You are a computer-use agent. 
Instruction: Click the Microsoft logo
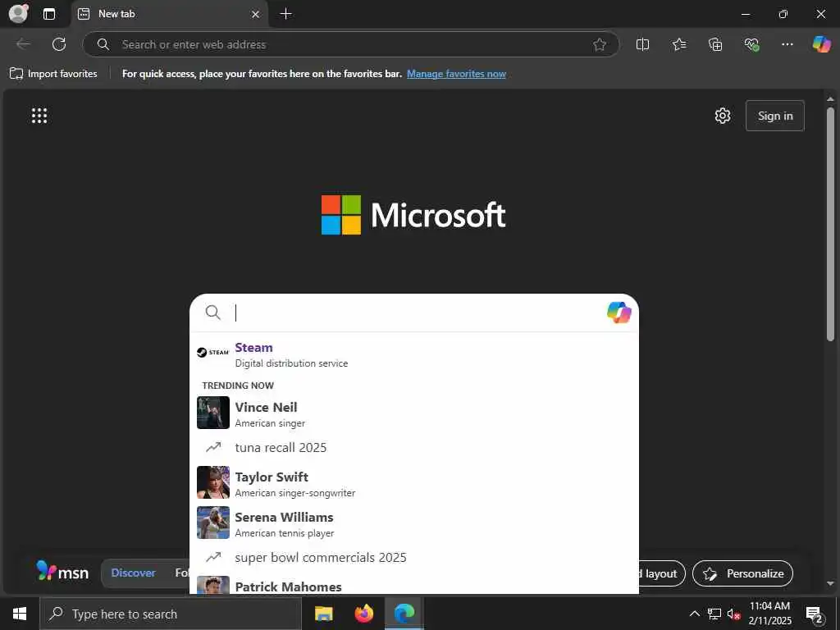(413, 215)
